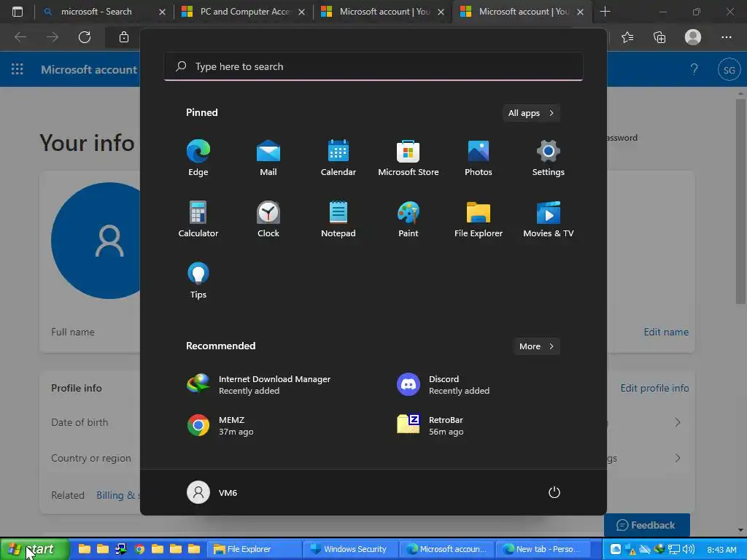Open Edge favorites list
This screenshot has height=560, width=747.
point(627,37)
